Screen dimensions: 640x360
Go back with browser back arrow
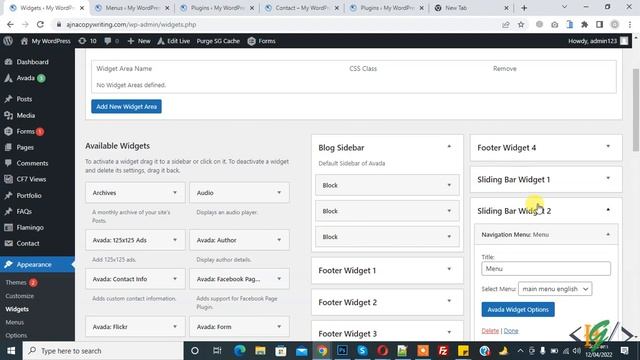pyautogui.click(x=10, y=24)
